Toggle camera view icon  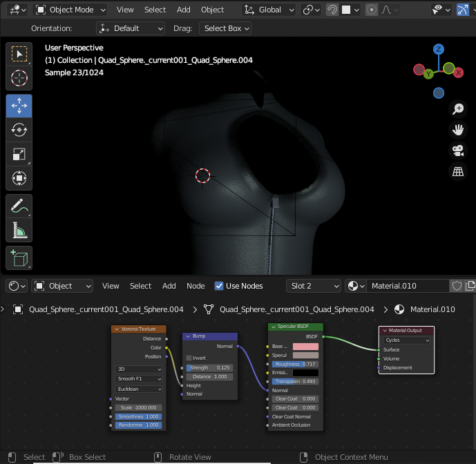pyautogui.click(x=458, y=151)
